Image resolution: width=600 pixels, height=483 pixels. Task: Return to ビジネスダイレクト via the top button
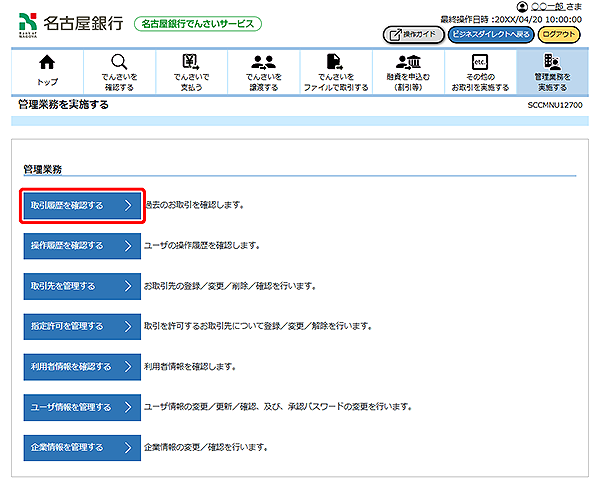pyautogui.click(x=490, y=35)
